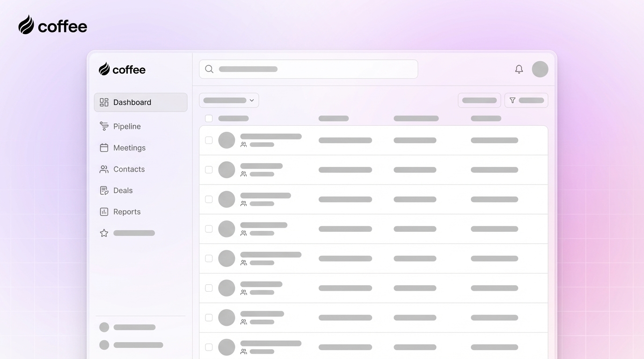Click the placeholder button left of filter

479,101
